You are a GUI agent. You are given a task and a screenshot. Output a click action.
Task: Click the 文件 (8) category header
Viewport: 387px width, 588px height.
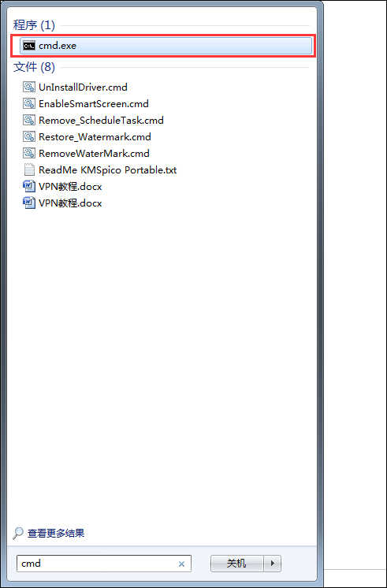point(34,67)
